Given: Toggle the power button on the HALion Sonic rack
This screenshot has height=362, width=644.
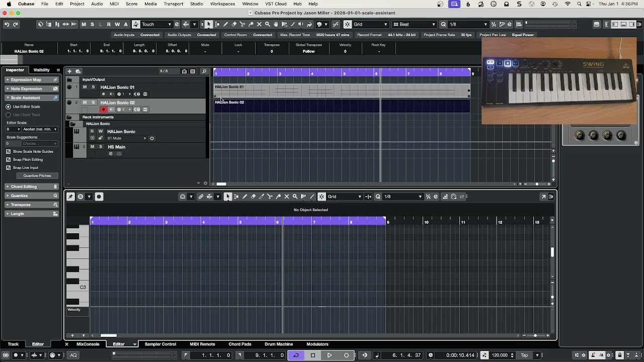Looking at the screenshot, I should pyautogui.click(x=151, y=138).
